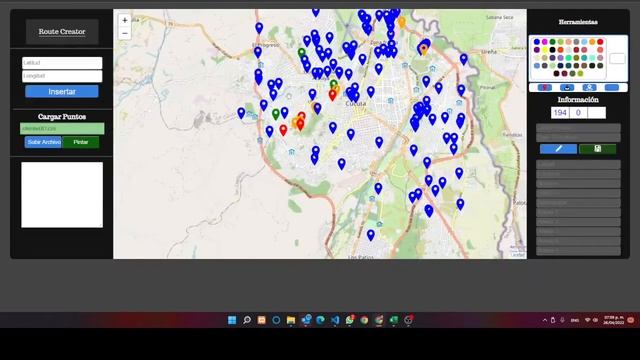Open Google Chrome from the taskbar
Viewport: 640px width, 360px height.
tap(364, 320)
